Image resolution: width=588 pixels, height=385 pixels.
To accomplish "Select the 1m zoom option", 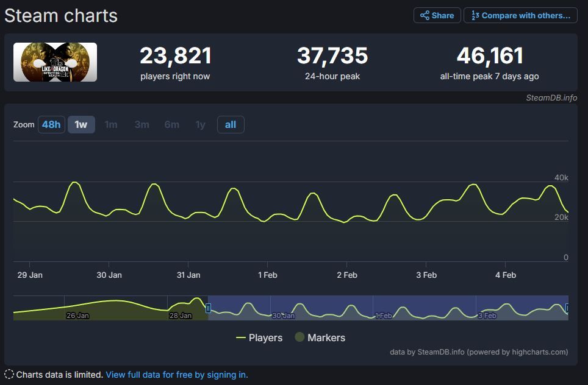I will [111, 125].
